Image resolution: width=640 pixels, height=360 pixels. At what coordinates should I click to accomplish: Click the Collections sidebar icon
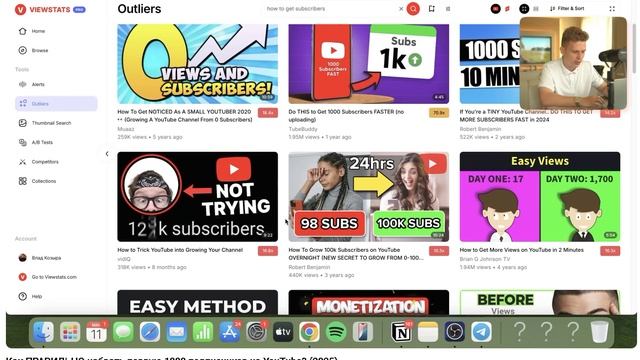click(x=22, y=181)
